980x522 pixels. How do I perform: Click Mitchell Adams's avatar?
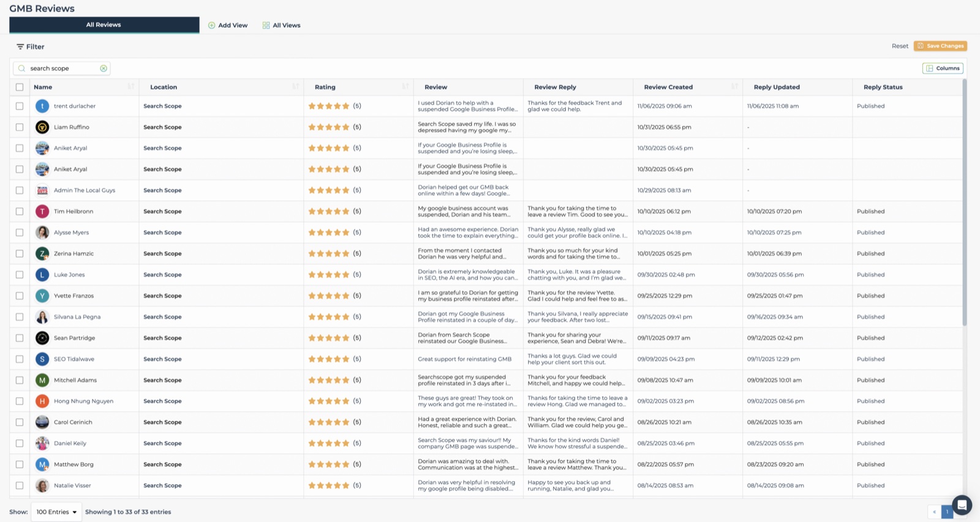pos(42,380)
